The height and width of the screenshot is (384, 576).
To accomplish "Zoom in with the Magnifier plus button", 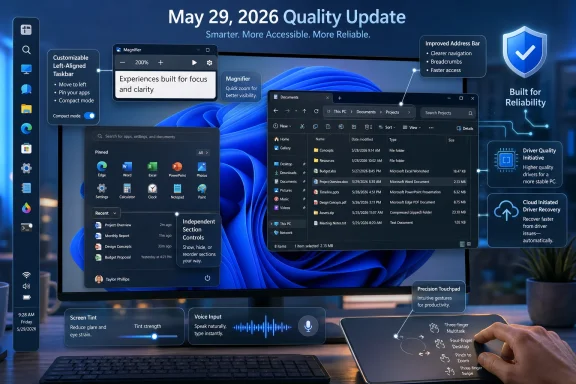I will tap(161, 63).
